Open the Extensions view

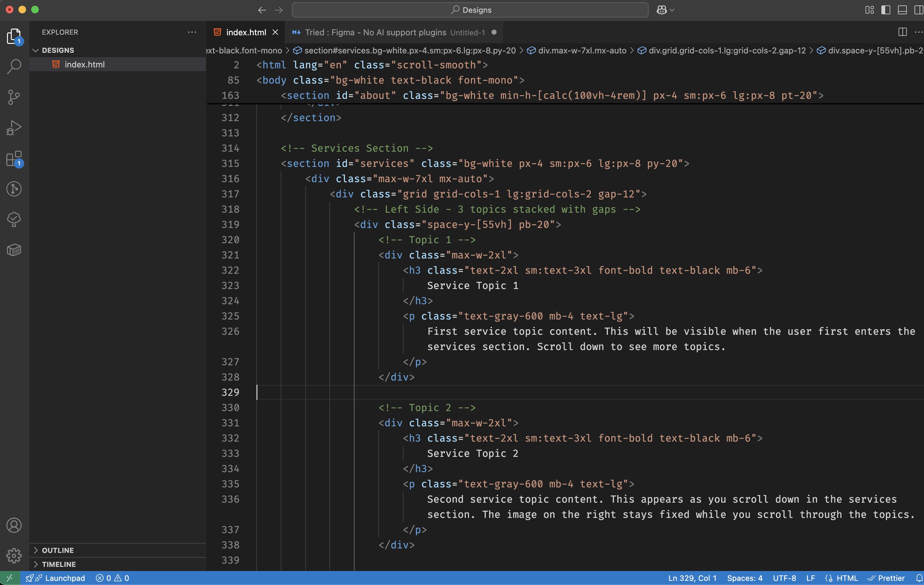(x=14, y=158)
